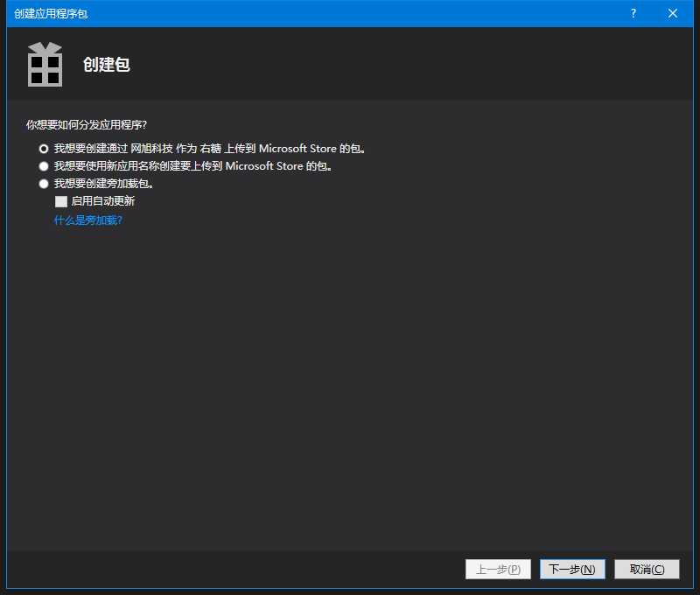700x595 pixels.
Task: Cancel the wizard with 取消(C)
Action: 647,569
